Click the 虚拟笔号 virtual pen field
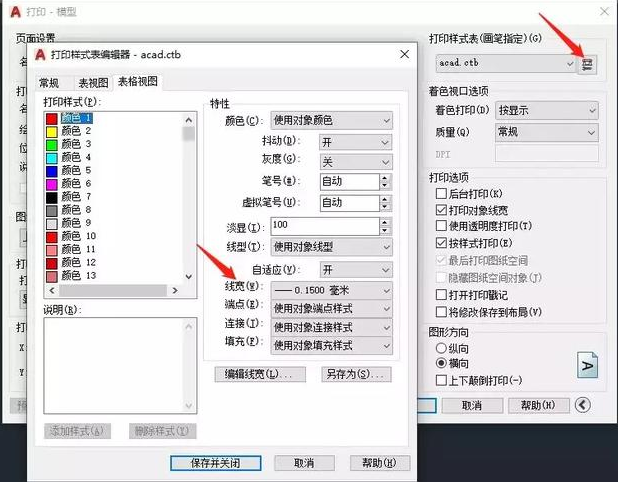Image resolution: width=618 pixels, height=482 pixels. 350,203
